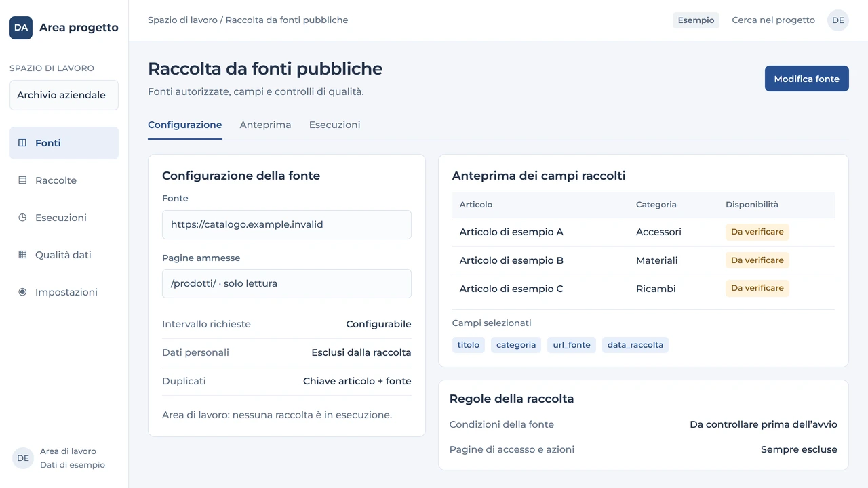Click the Esempio badge in top bar
The height and width of the screenshot is (488, 868).
[x=696, y=20]
